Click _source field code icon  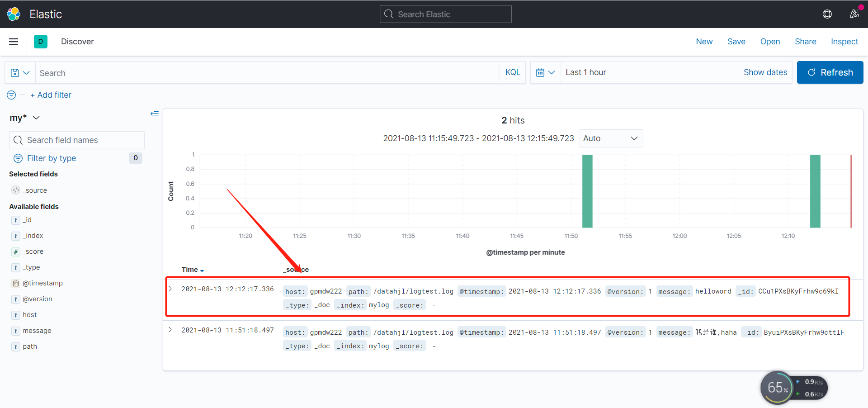coord(16,190)
